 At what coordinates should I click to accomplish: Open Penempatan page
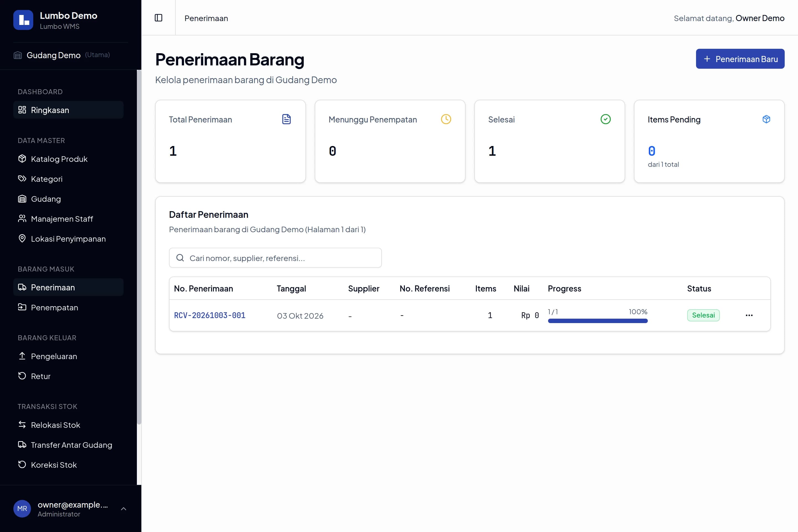click(68, 307)
